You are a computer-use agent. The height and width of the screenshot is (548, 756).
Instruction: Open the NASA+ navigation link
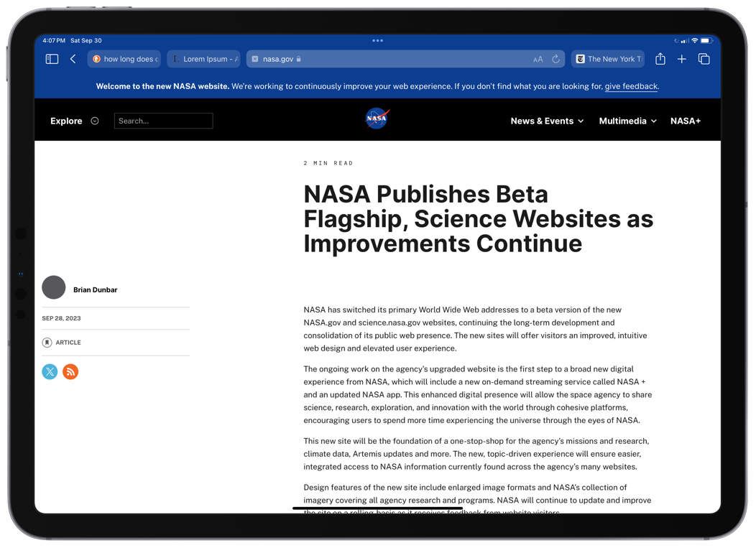pos(685,121)
